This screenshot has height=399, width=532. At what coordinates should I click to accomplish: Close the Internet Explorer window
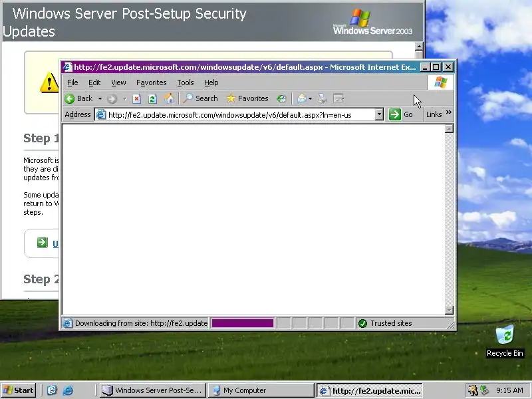[x=448, y=67]
